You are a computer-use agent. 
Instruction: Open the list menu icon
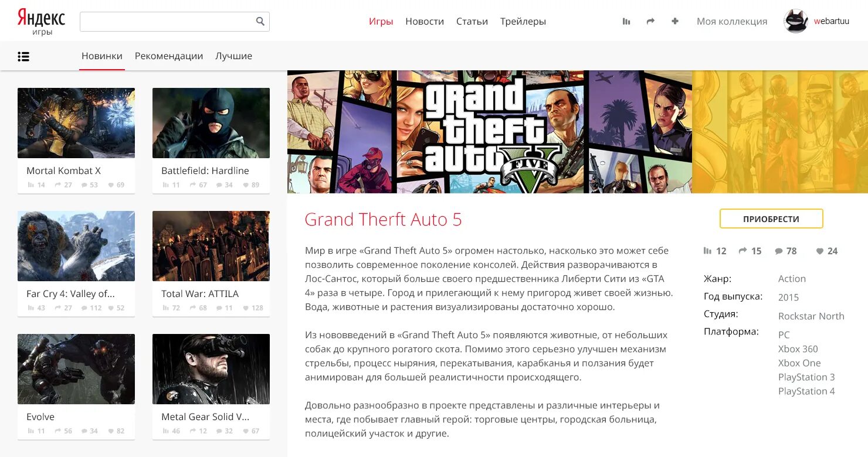tap(23, 57)
